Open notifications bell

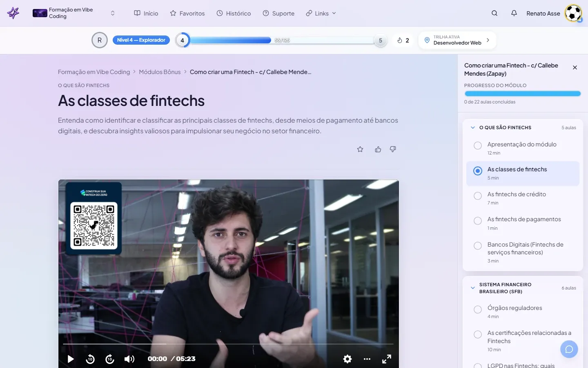pos(514,13)
